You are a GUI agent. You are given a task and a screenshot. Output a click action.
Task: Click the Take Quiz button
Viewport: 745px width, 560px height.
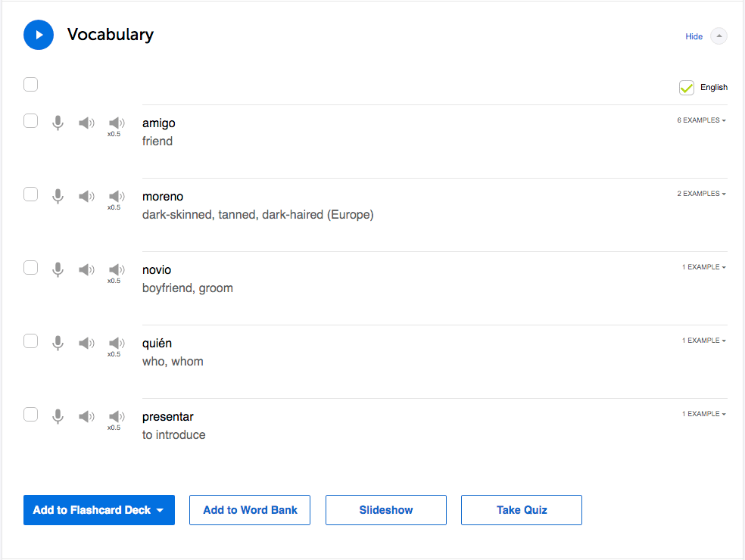(522, 510)
